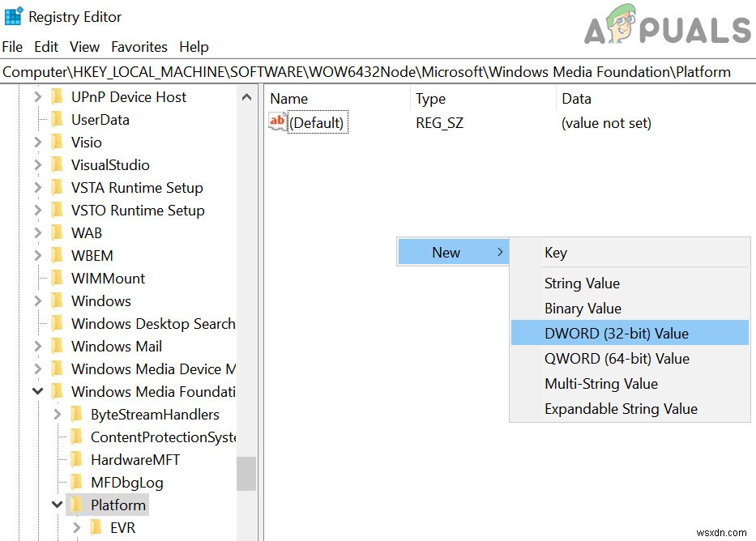Click the HardwareMFT folder icon
This screenshot has height=541, width=756.
[x=77, y=459]
